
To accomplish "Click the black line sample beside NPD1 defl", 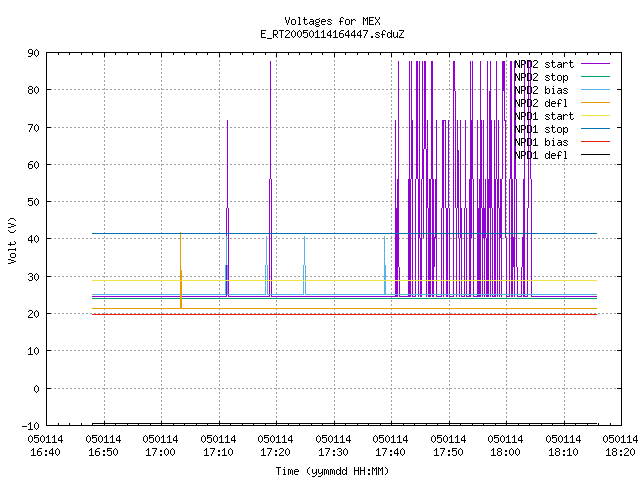I will point(595,155).
